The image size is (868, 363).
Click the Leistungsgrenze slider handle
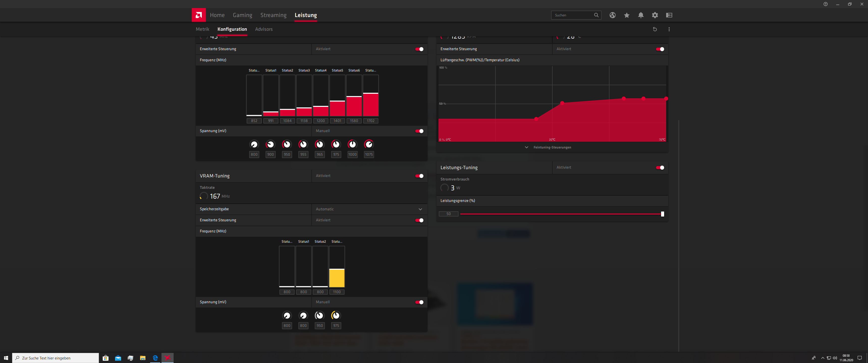(662, 214)
